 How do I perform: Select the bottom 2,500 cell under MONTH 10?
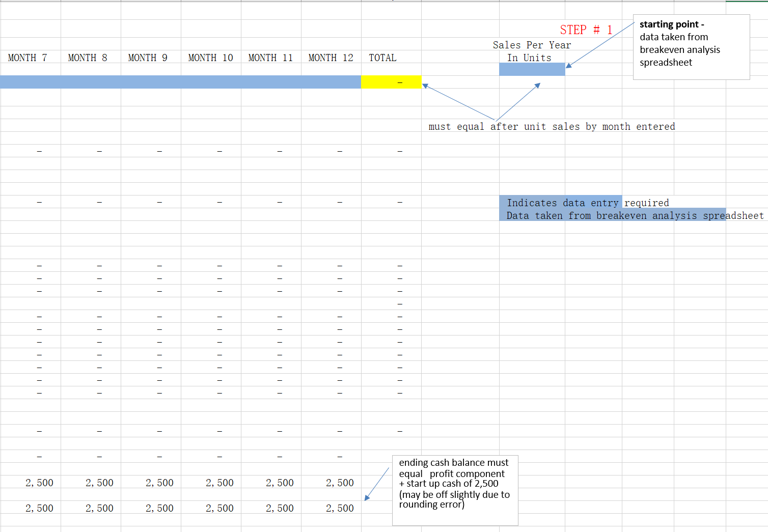tap(220, 508)
